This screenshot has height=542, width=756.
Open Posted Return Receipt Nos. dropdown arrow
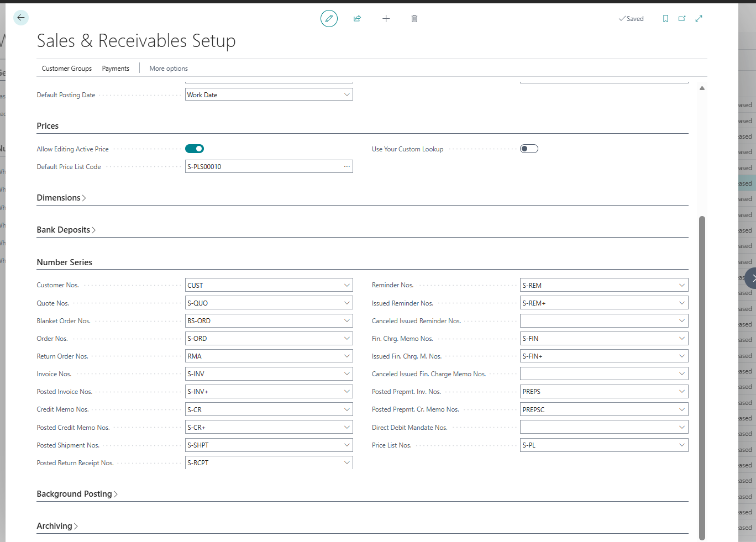pyautogui.click(x=347, y=462)
